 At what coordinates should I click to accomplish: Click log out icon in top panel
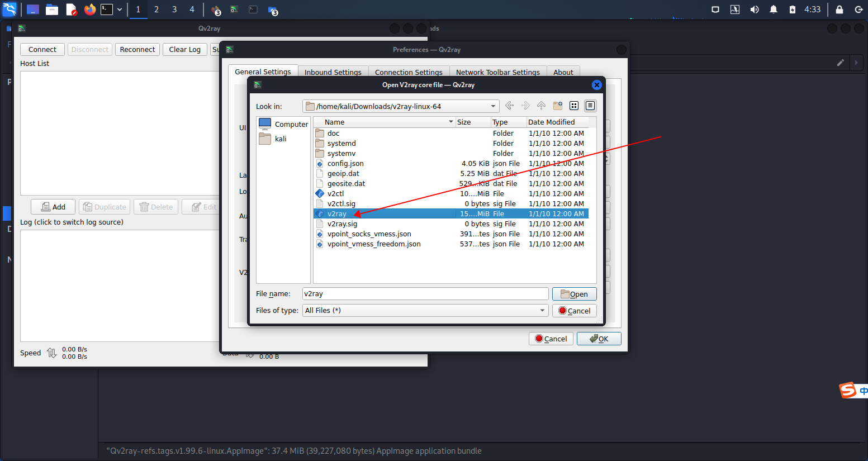coord(859,9)
